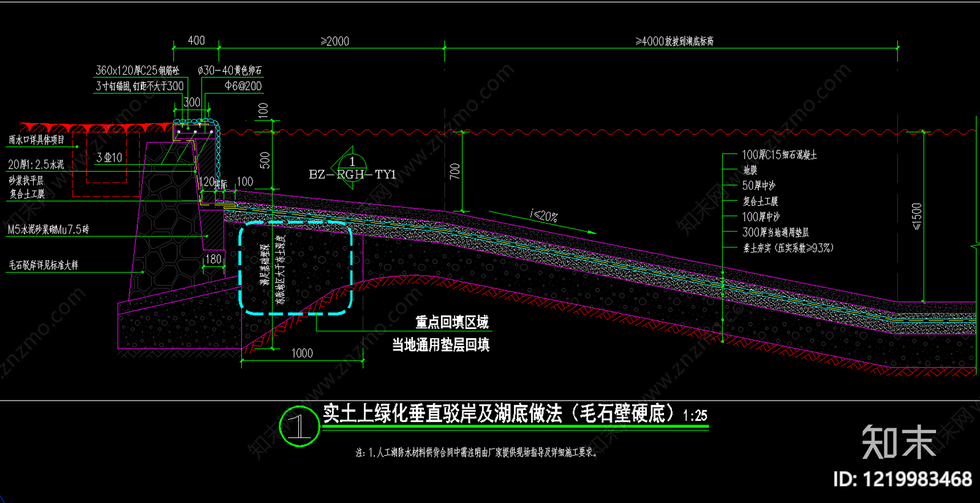Click the ID: 1219983468 text
The height and width of the screenshot is (503, 980).
tap(902, 479)
